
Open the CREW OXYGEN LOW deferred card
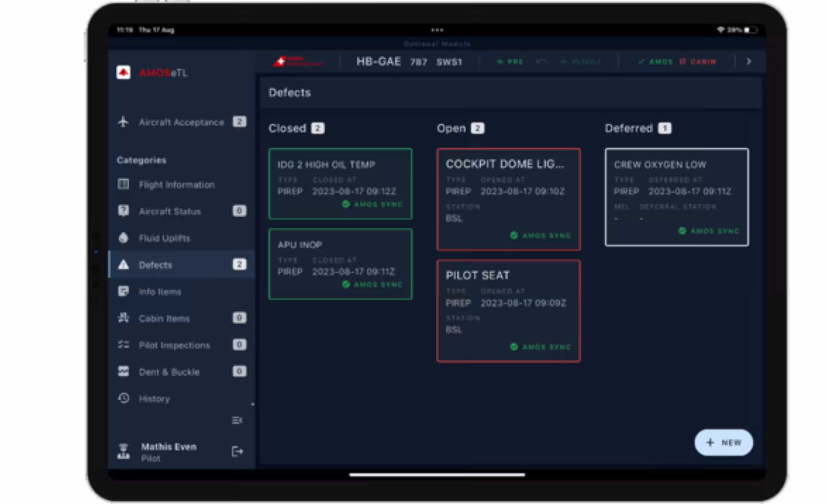pos(676,197)
